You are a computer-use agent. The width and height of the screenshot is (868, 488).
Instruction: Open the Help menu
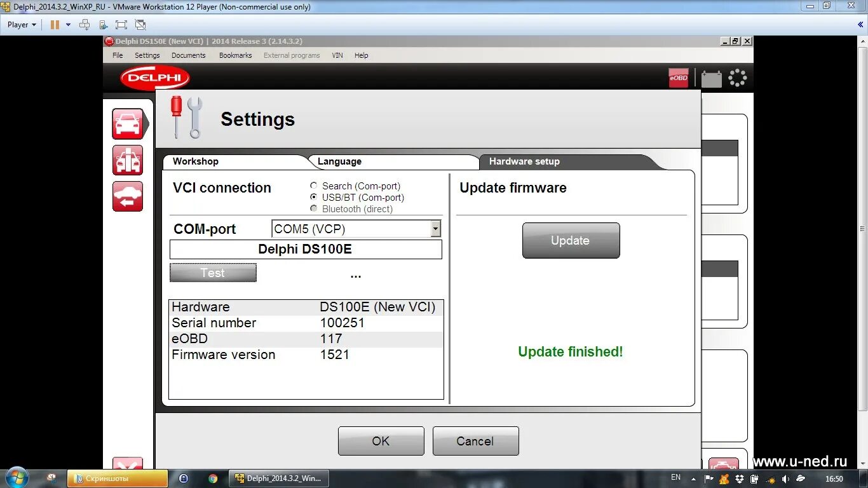point(361,55)
